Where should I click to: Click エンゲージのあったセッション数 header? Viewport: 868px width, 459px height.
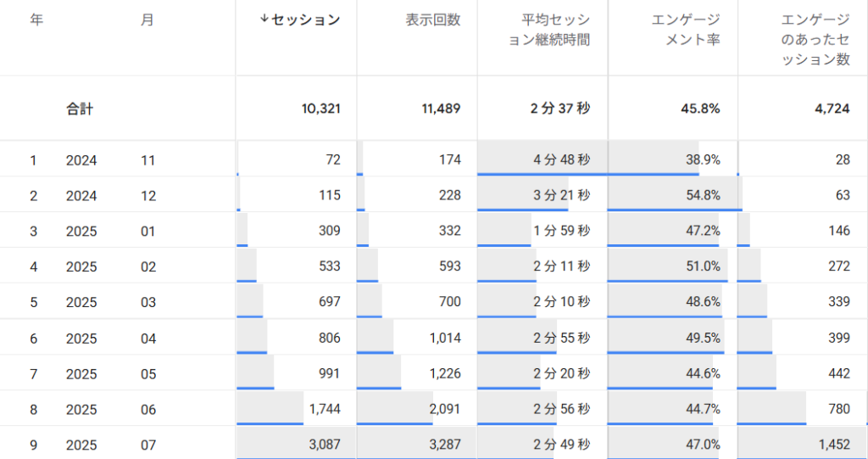815,39
